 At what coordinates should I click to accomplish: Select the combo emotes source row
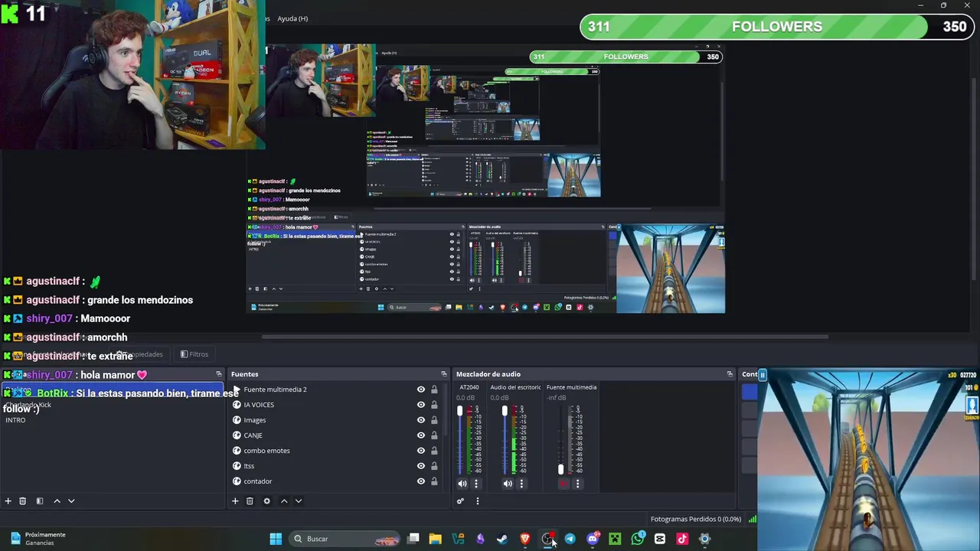pyautogui.click(x=337, y=451)
